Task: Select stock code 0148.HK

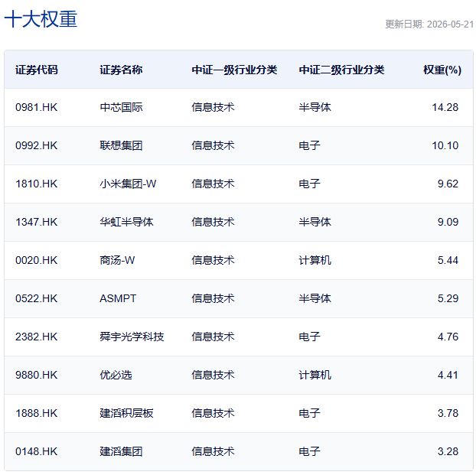Action: (37, 451)
